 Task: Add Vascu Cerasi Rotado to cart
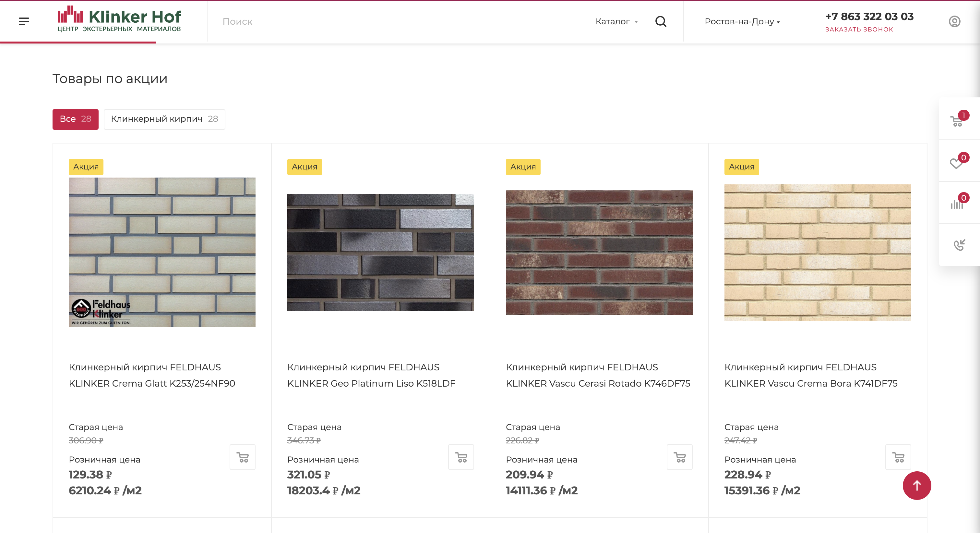tap(679, 457)
